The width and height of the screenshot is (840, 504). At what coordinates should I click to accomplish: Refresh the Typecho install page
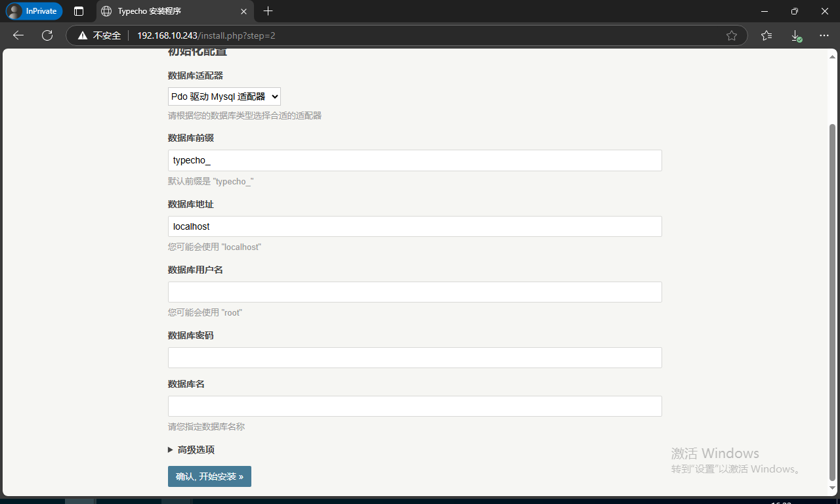[47, 35]
